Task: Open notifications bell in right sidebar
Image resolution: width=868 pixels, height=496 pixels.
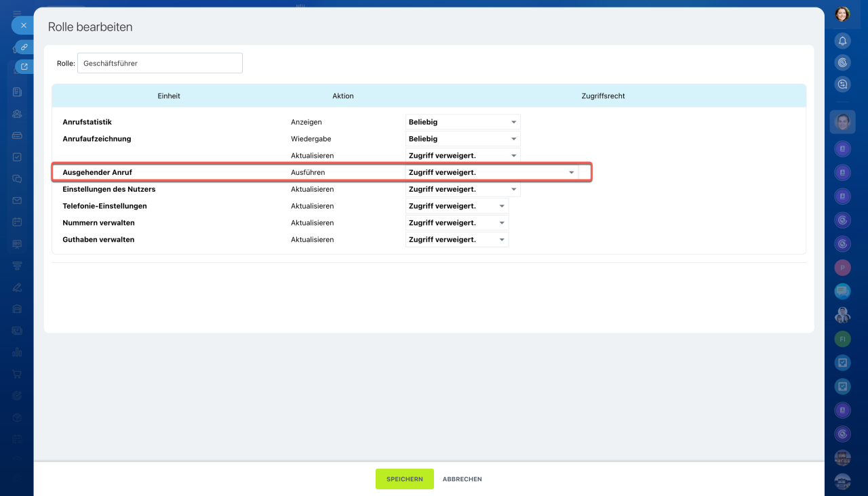Action: 842,41
